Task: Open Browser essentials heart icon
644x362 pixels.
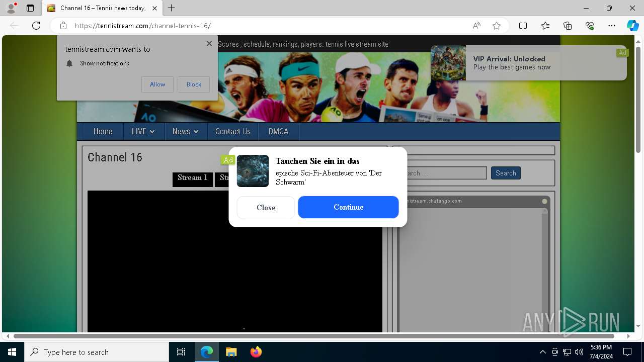Action: click(x=590, y=26)
